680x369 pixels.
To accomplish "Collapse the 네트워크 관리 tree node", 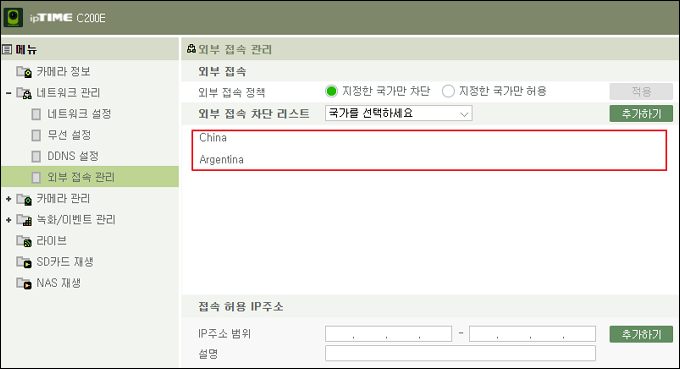I will 9,93.
